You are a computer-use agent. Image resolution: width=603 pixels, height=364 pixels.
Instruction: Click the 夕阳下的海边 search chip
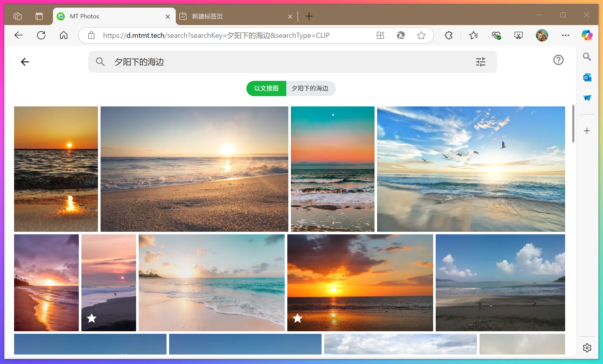coord(310,89)
